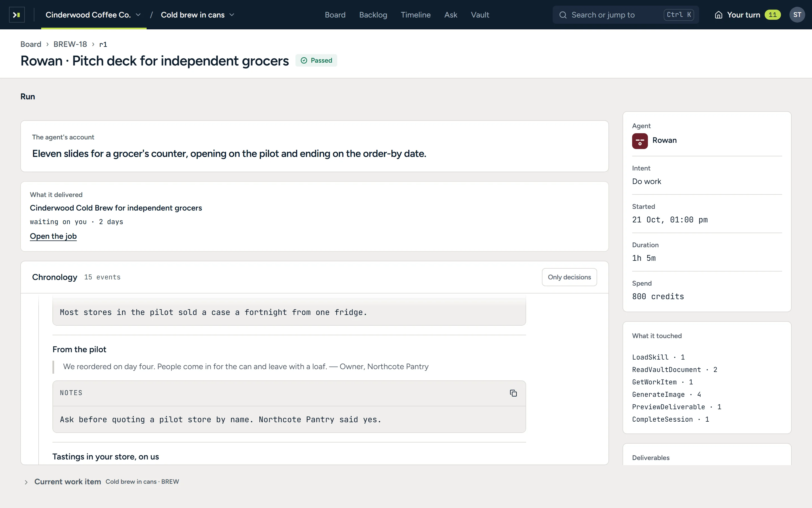
Task: Click the Rowan agent name
Action: (x=664, y=141)
